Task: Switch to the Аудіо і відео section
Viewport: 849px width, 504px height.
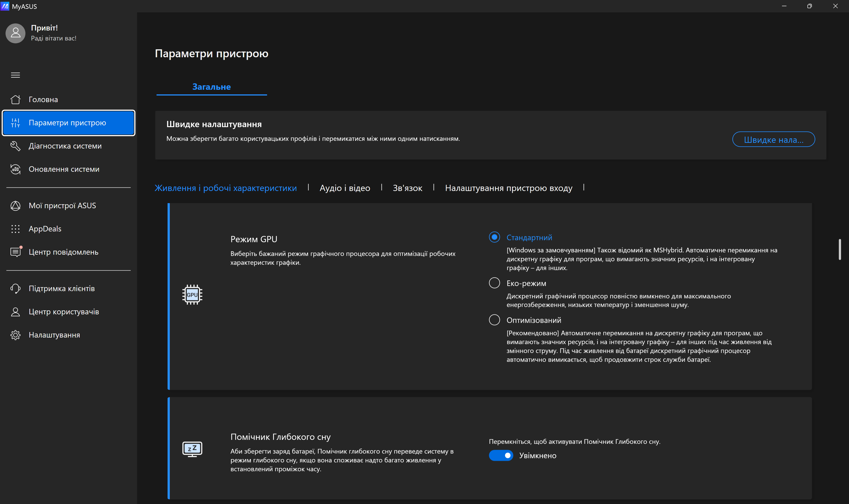Action: (x=345, y=188)
